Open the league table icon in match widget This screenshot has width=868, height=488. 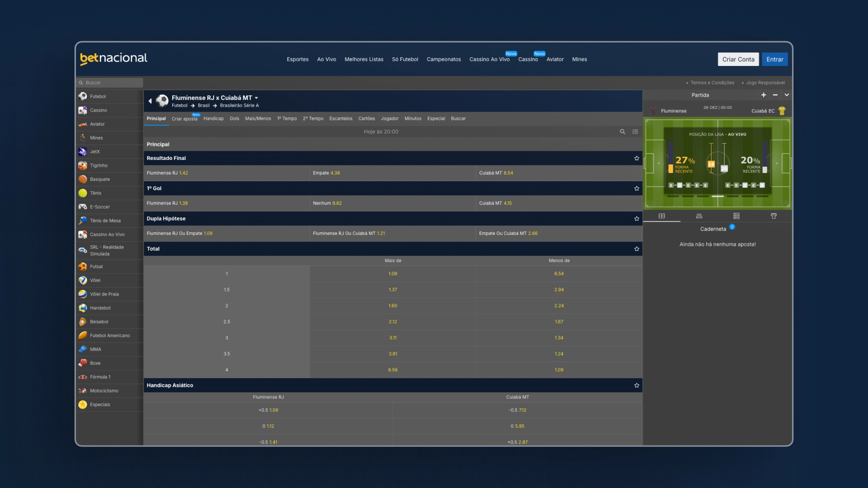(x=736, y=216)
